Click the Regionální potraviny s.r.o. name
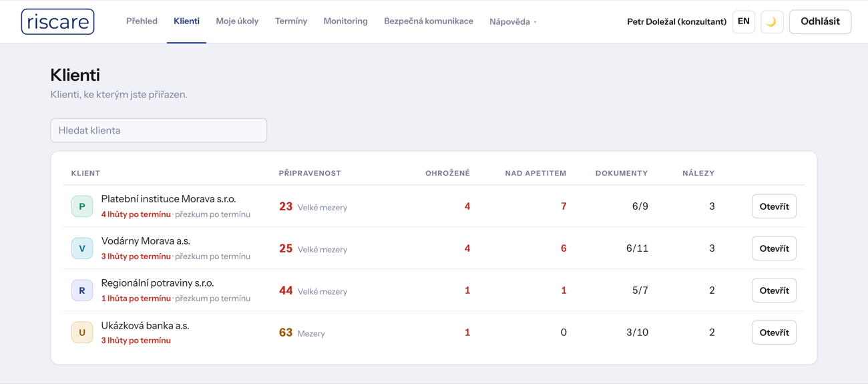Viewport: 868px width, 384px height. (158, 283)
